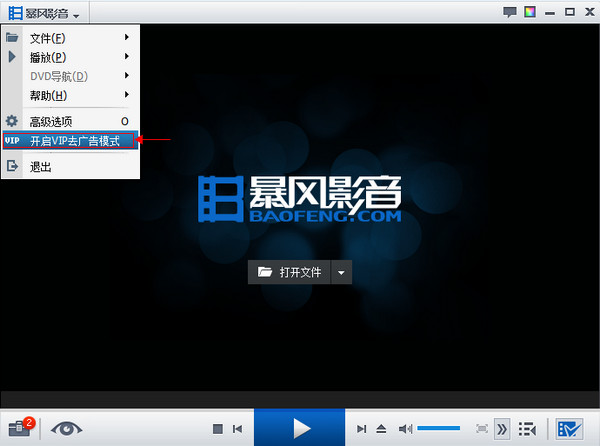Stop playback with the square button
This screenshot has width=600, height=446.
click(x=218, y=429)
